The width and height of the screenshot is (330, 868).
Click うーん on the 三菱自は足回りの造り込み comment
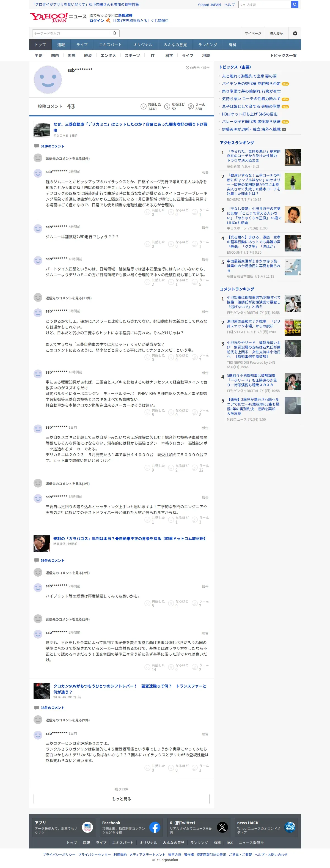(200, 520)
